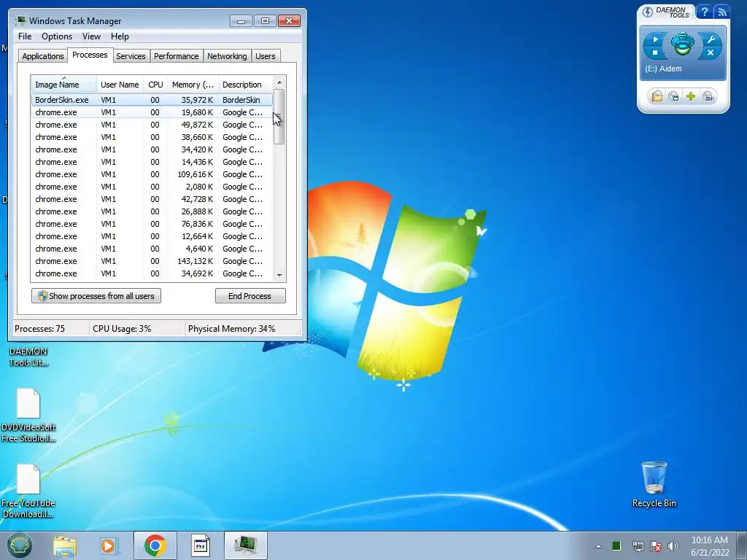Image resolution: width=747 pixels, height=560 pixels.
Task: Select the BorderSkin.exe process row
Action: pos(152,99)
